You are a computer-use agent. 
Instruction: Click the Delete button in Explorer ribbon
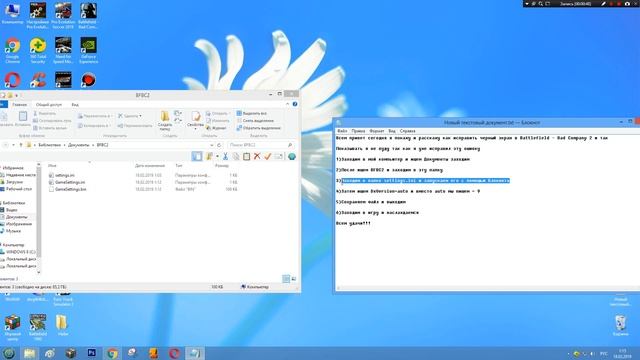pos(130,116)
